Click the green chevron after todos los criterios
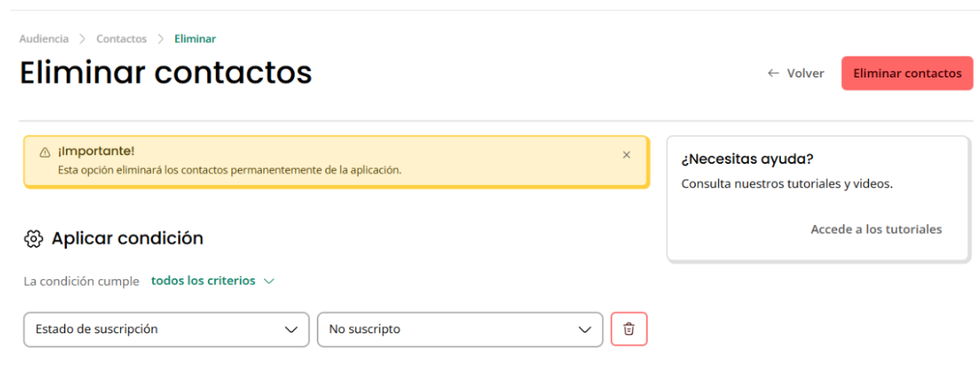Viewport: 980px width, 372px height. point(269,282)
